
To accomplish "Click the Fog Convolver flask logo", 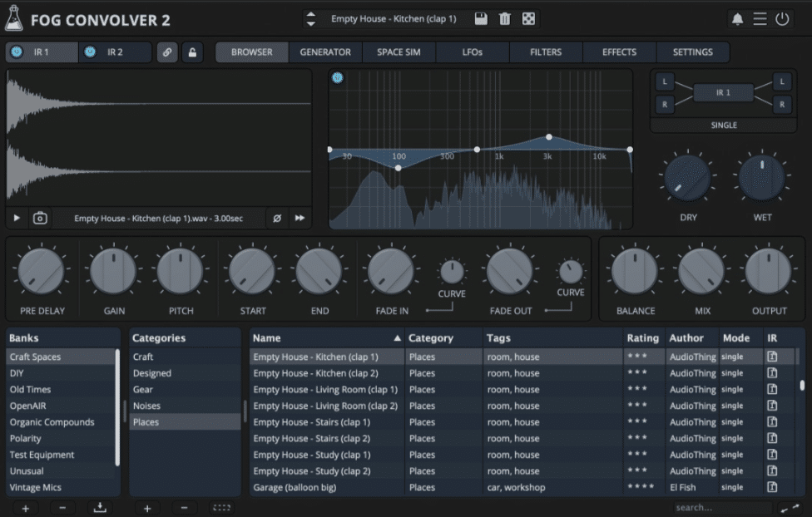I will pyautogui.click(x=14, y=18).
